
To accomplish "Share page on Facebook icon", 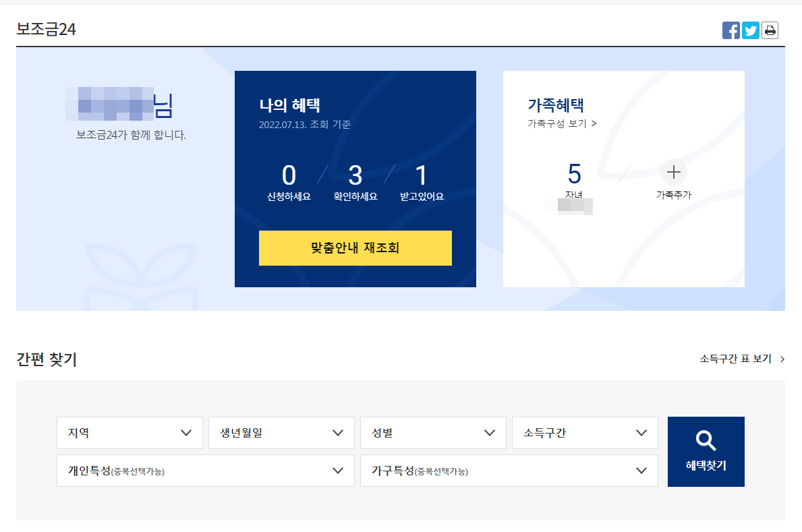I will (731, 31).
